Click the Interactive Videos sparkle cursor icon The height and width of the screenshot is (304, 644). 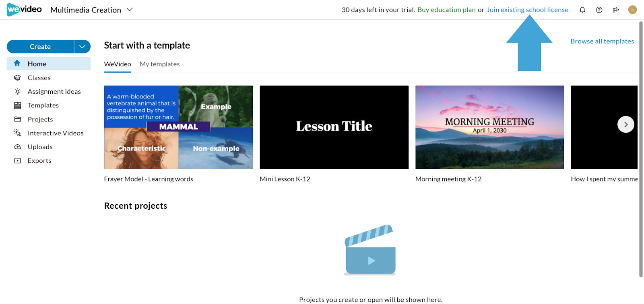pos(17,133)
